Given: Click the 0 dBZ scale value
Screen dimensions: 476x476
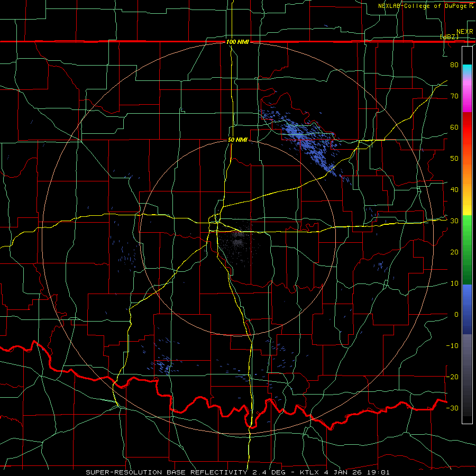Looking at the screenshot, I should click(456, 315).
